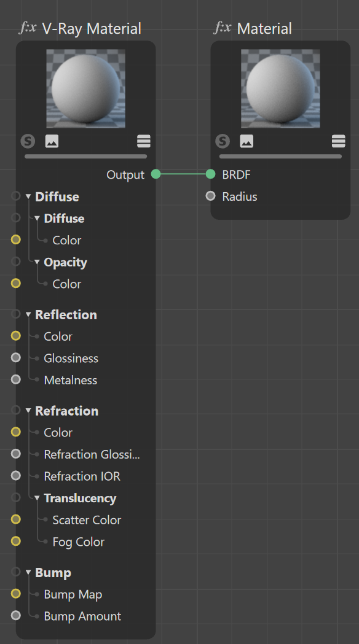Click the yellow port for Scatter Color
Image resolution: width=359 pixels, height=644 pixels.
click(15, 519)
